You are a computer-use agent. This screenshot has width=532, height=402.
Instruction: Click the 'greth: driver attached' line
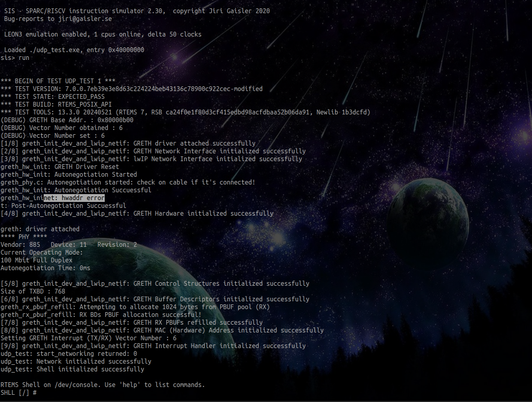(x=40, y=229)
